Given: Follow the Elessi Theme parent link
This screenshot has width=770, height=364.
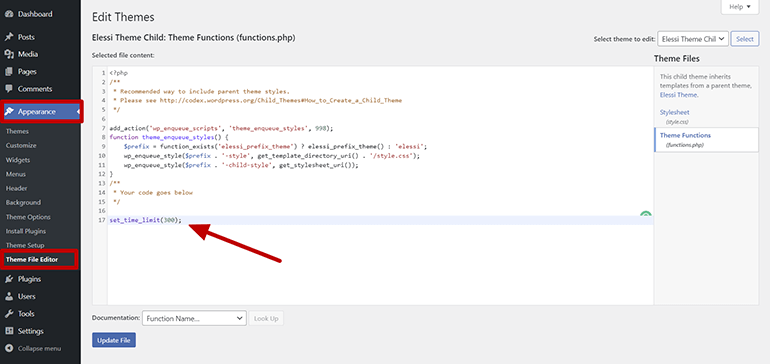Looking at the screenshot, I should point(679,95).
